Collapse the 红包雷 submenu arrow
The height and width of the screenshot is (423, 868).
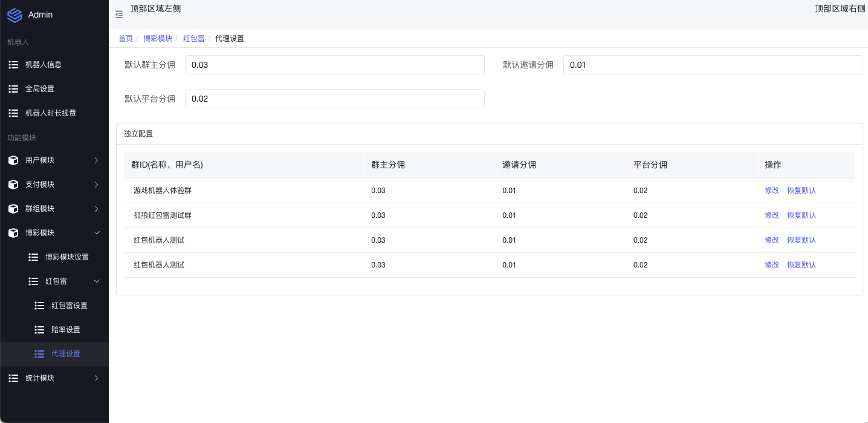[96, 281]
